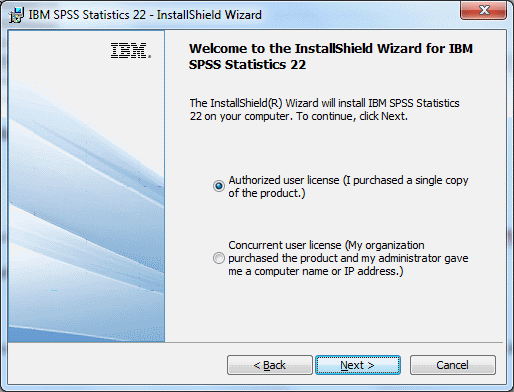Cancel the SPSS installation

click(x=453, y=365)
